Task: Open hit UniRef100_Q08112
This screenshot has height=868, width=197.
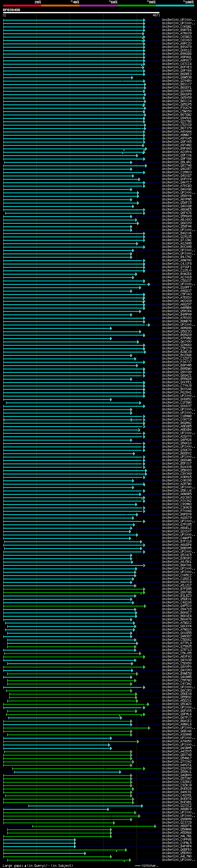Action: pyautogui.click(x=177, y=50)
